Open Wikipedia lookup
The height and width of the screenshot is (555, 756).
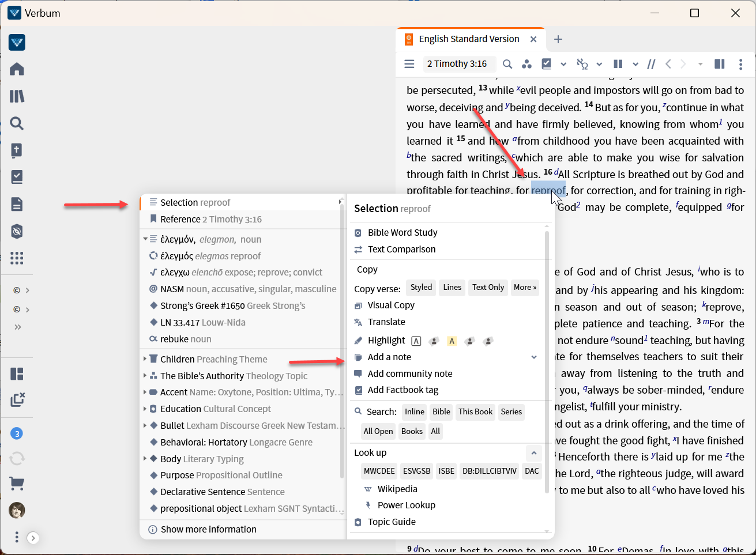click(397, 489)
